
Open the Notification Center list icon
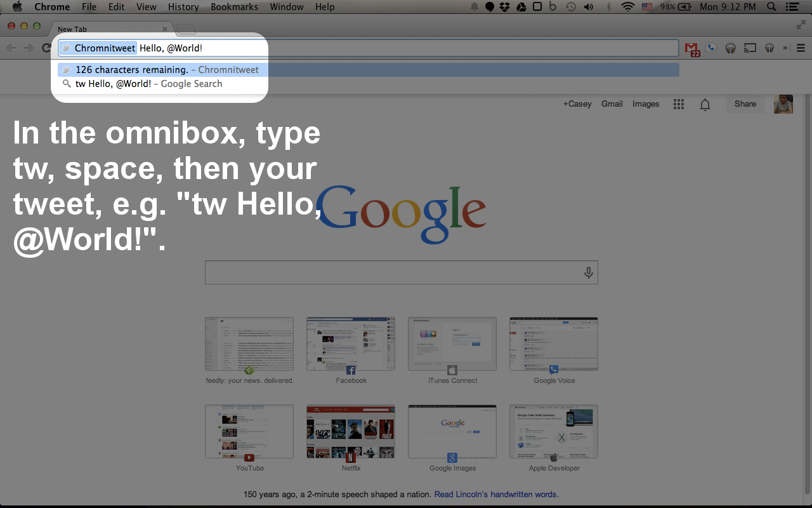click(792, 7)
